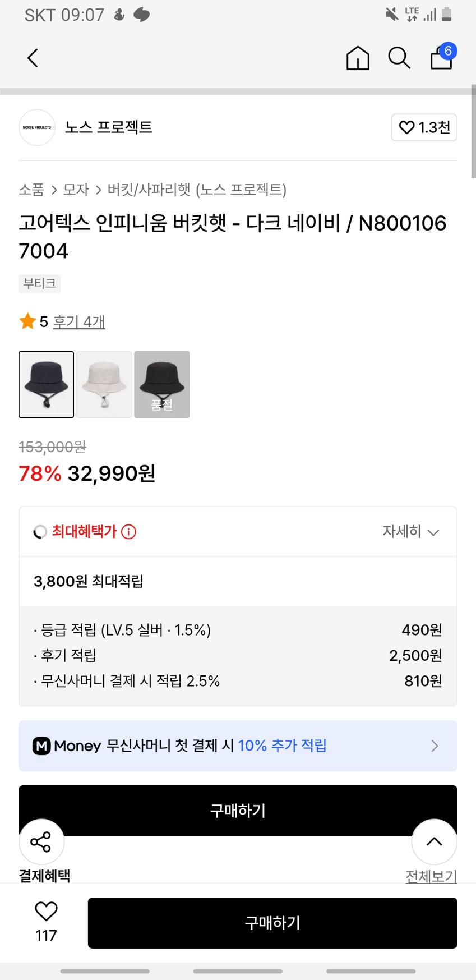This screenshot has height=980, width=476.
Task: Tap the share icon button
Action: (41, 841)
